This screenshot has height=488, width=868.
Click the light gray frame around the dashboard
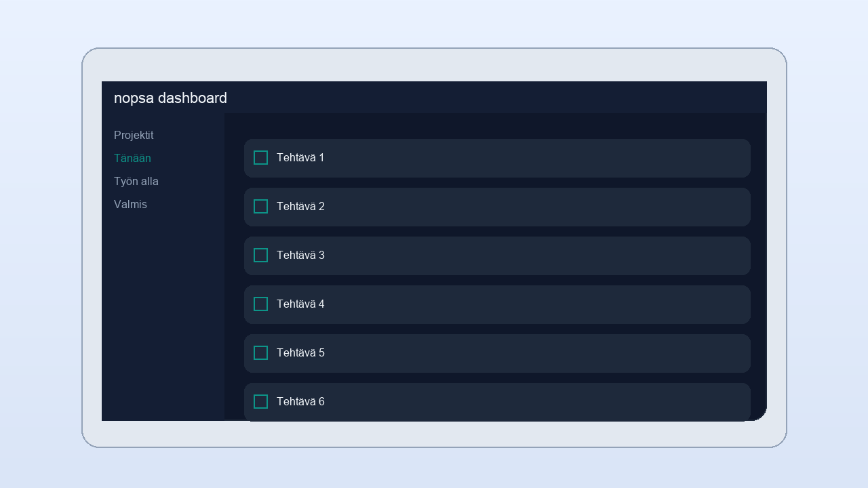tap(434, 64)
